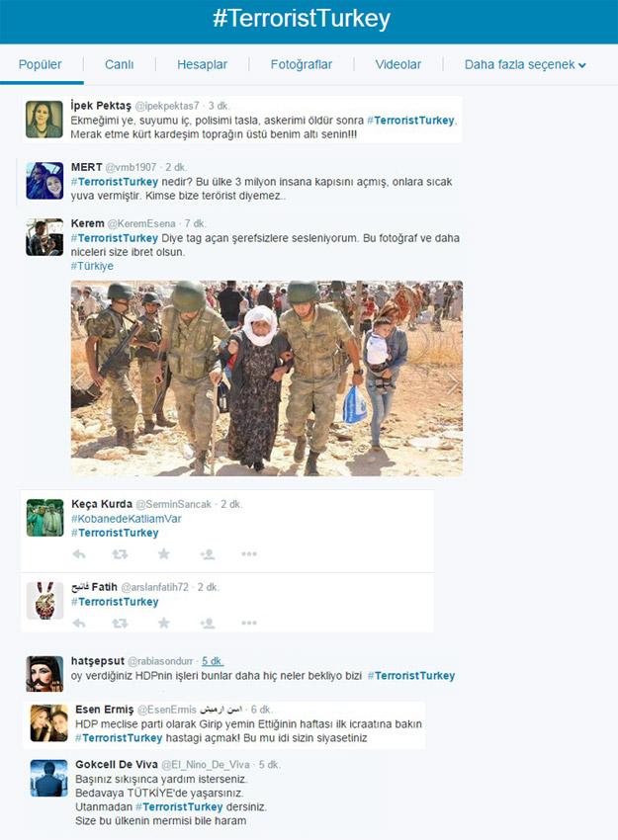Open more options on Fatih's tweet
Screen dimensions: 618x840
[249, 623]
